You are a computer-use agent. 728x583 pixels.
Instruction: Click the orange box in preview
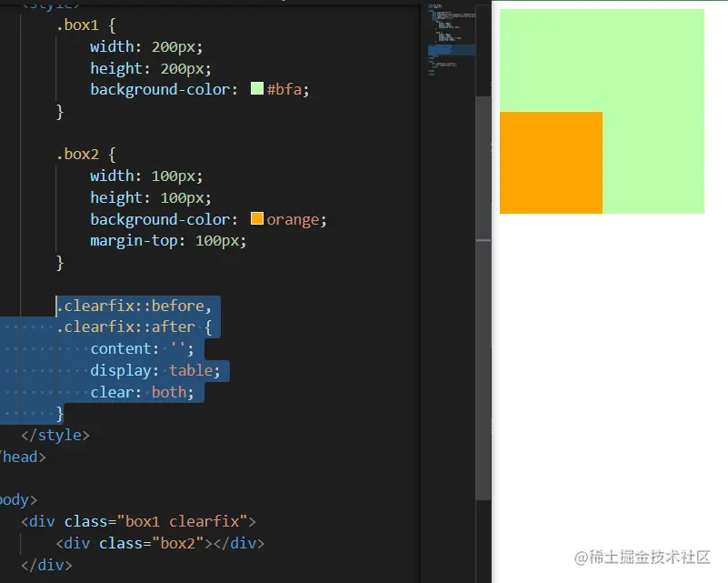tap(551, 163)
